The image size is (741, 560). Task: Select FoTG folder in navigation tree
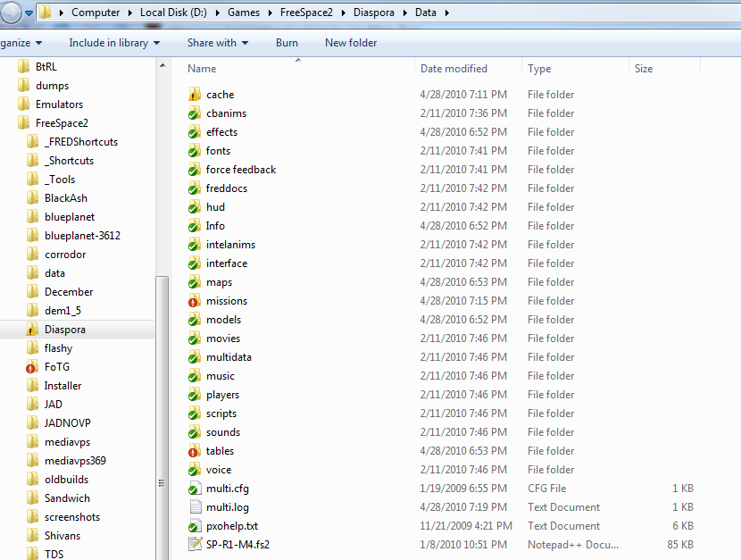coord(57,367)
